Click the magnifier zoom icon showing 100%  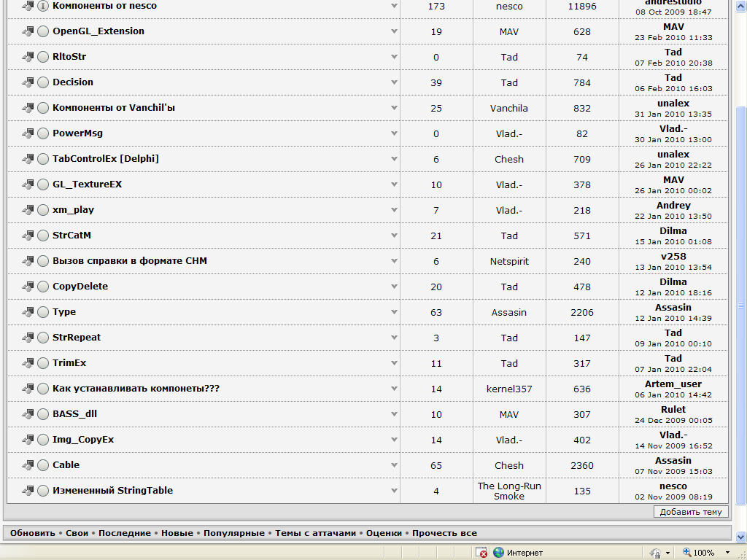[686, 553]
